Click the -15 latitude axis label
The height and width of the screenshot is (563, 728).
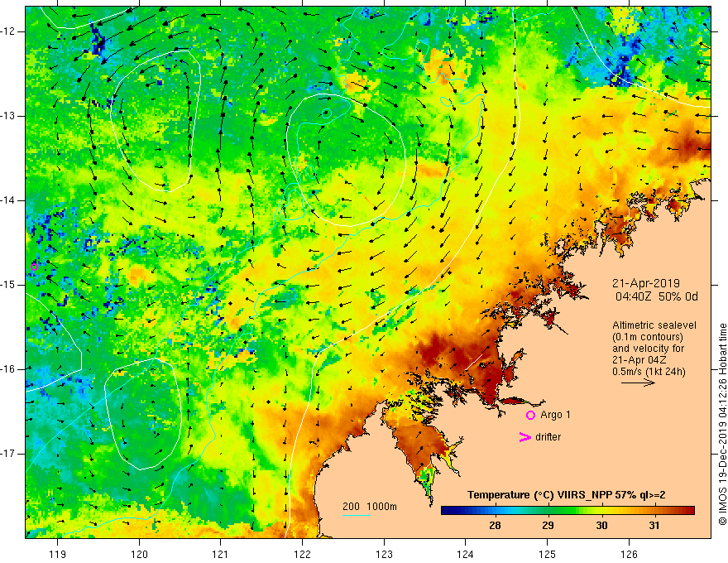click(8, 285)
